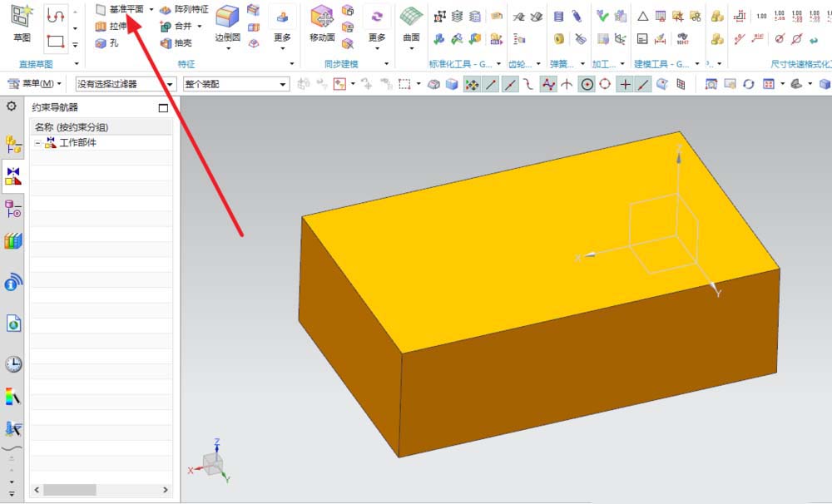
Task: Open the Reuse Library books sidebar icon
Action: click(13, 241)
